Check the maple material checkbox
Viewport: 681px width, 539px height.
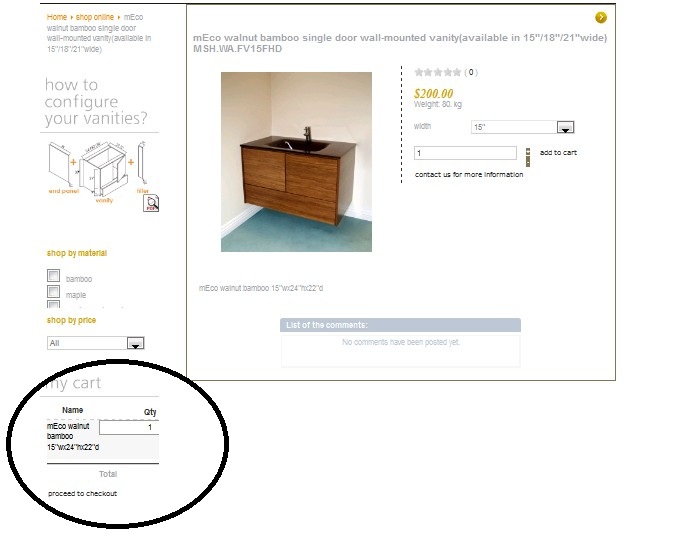tap(53, 291)
